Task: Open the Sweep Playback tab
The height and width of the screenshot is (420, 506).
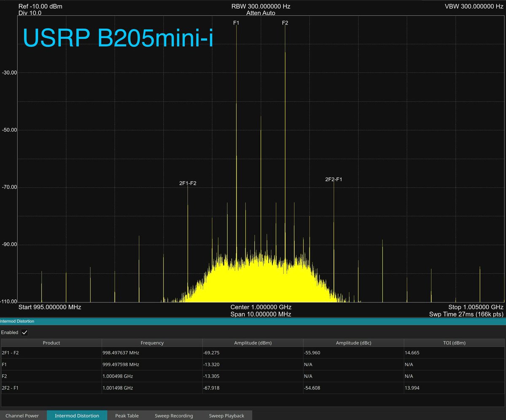Action: coord(226,415)
